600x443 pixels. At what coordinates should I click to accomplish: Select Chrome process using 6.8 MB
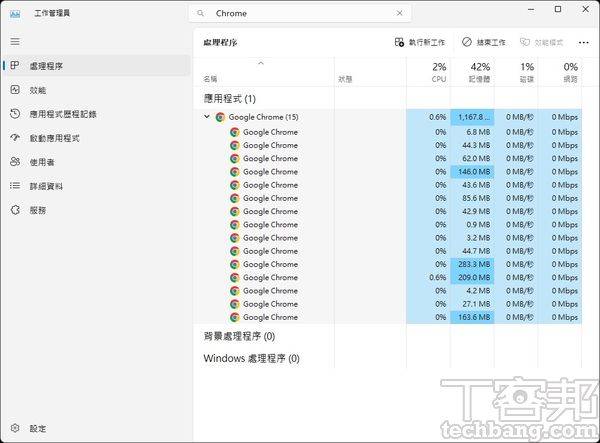point(387,132)
